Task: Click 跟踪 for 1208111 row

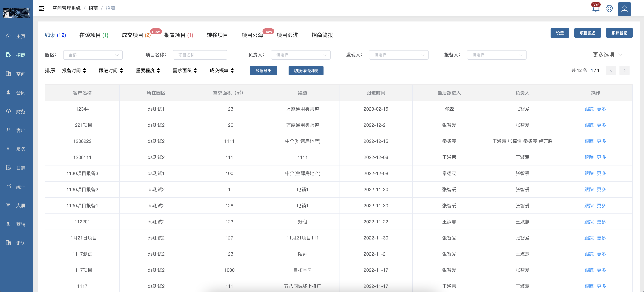Action: [x=589, y=157]
